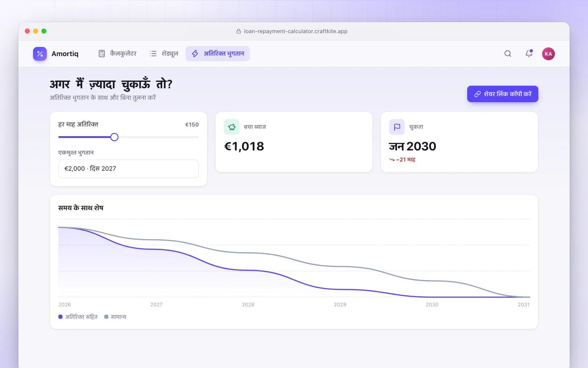The height and width of the screenshot is (368, 588).
Task: Open search with the magnifier icon
Action: coord(508,54)
